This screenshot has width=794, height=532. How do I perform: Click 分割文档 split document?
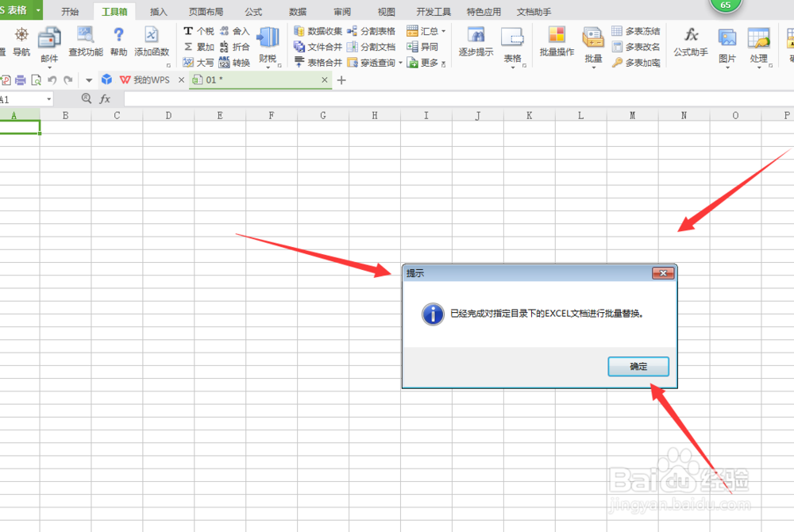(371, 47)
